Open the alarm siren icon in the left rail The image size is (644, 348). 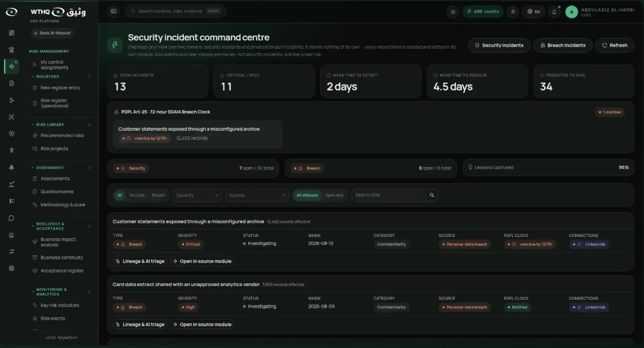[11, 235]
